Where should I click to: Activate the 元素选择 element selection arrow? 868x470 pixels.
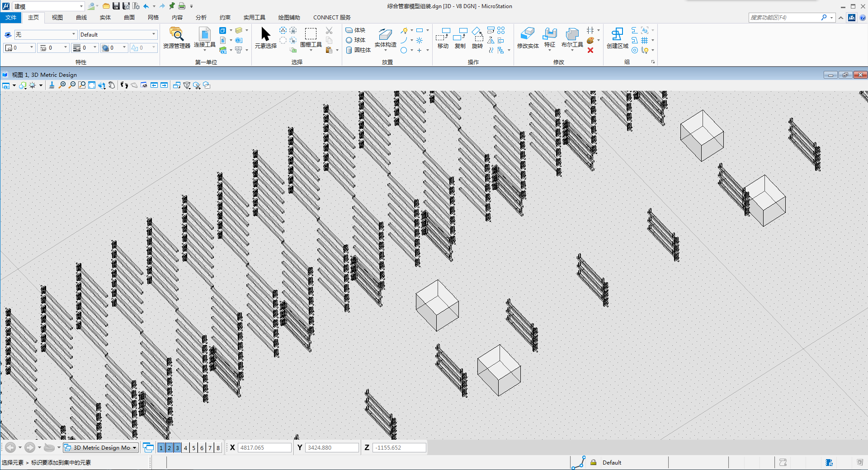pos(265,38)
